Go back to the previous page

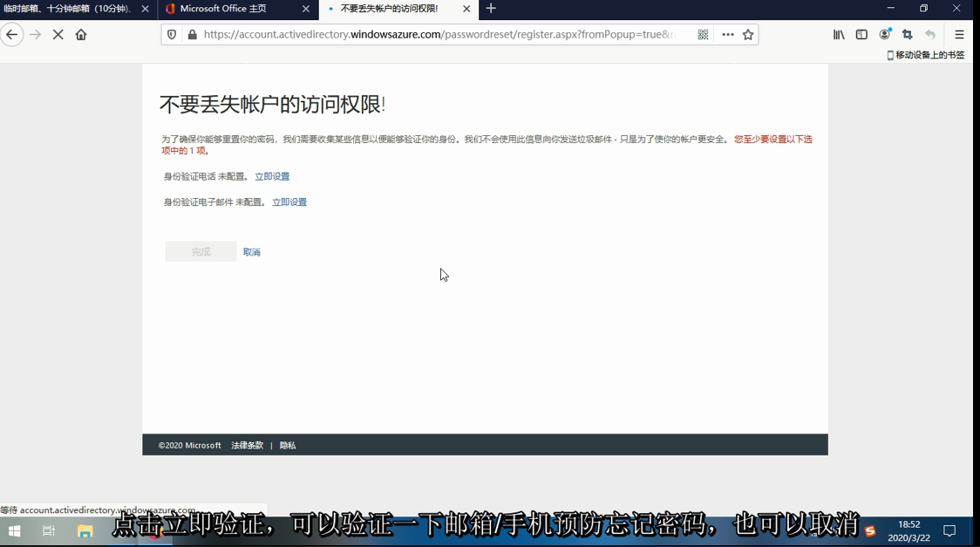click(12, 34)
